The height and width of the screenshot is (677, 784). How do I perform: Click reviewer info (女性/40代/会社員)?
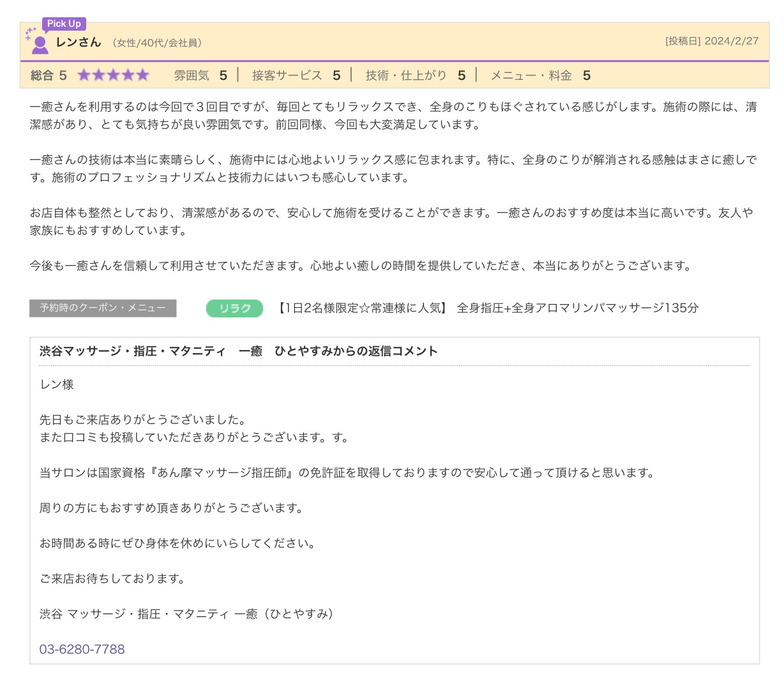coord(156,43)
